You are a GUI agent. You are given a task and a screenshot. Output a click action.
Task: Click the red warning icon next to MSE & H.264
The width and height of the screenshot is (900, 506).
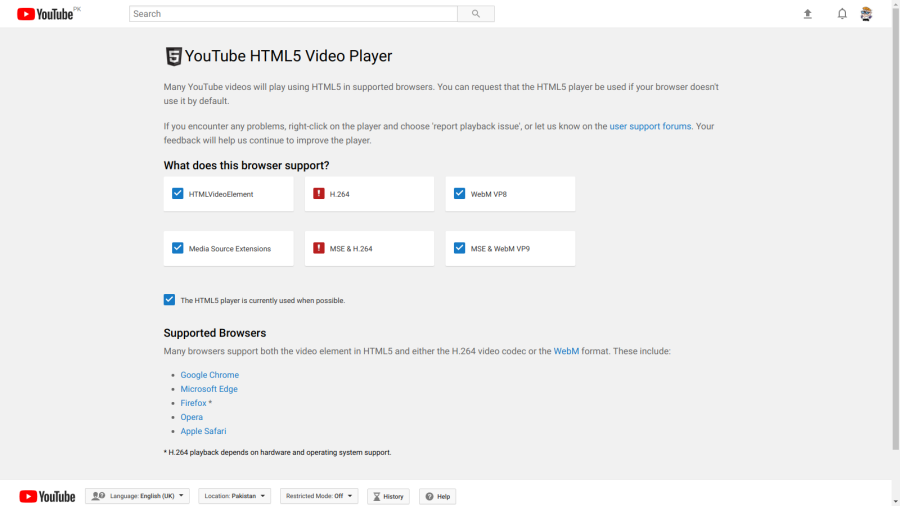point(319,248)
